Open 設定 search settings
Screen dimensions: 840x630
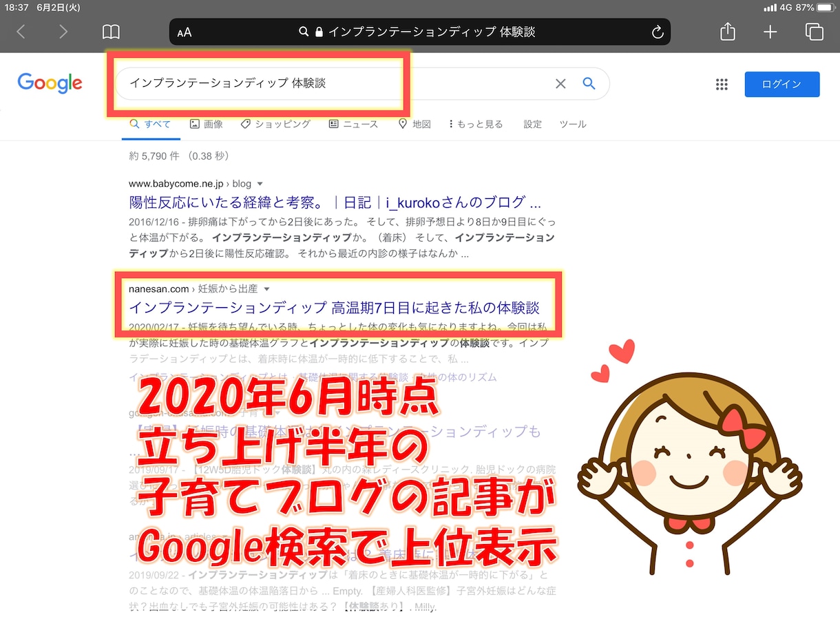(x=533, y=124)
